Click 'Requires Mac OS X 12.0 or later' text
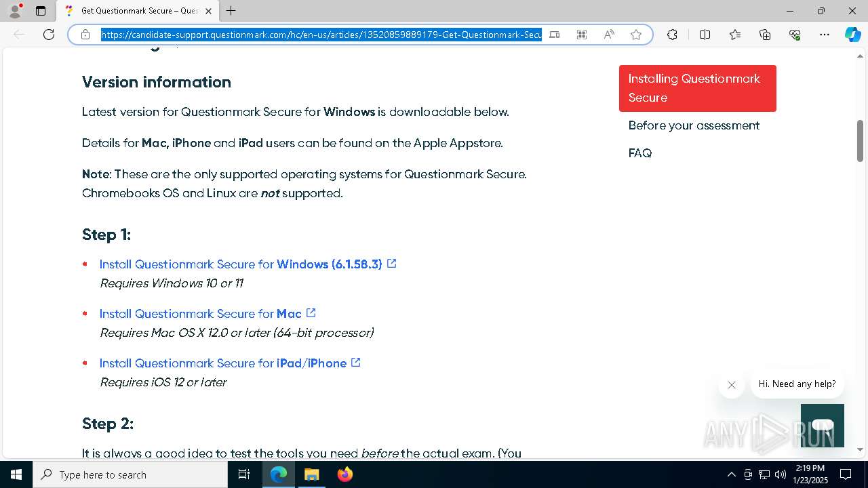868x488 pixels. click(237, 333)
